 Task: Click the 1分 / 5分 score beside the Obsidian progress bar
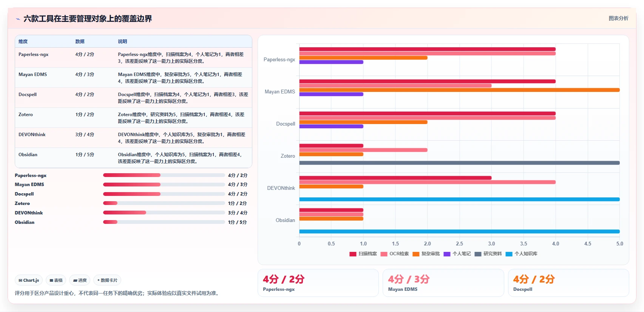238,222
